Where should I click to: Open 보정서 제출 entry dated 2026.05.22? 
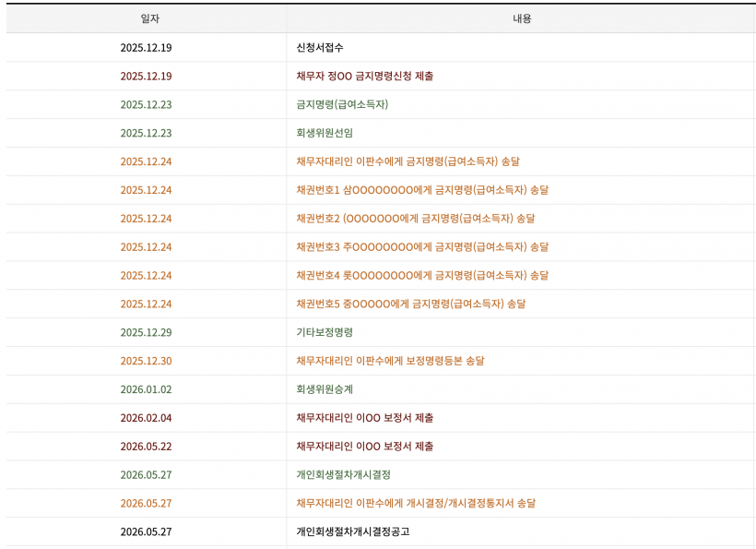[x=364, y=446]
